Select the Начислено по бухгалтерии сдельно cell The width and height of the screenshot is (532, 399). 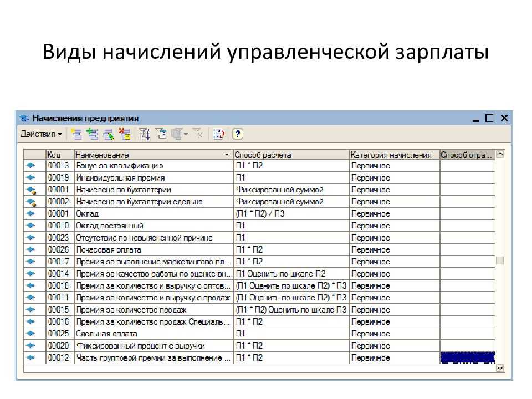pyautogui.click(x=154, y=202)
